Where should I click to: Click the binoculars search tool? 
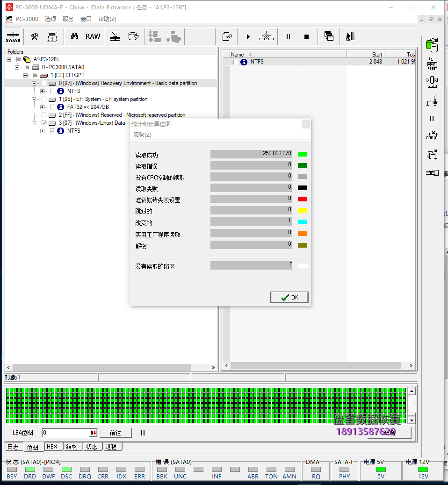75,36
